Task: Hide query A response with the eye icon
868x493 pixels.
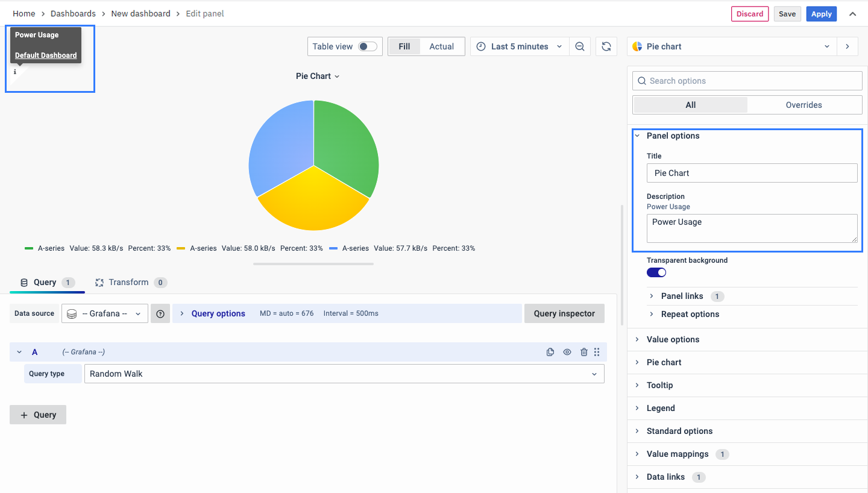Action: coord(567,352)
